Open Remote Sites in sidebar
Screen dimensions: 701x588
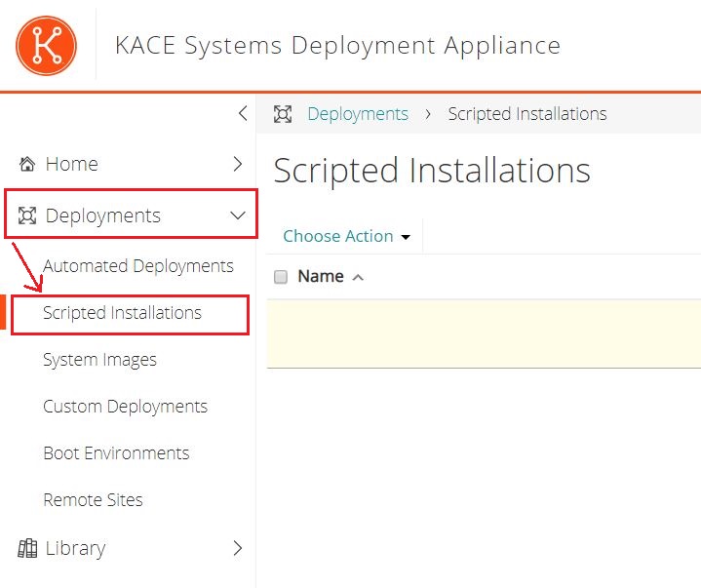(x=93, y=500)
